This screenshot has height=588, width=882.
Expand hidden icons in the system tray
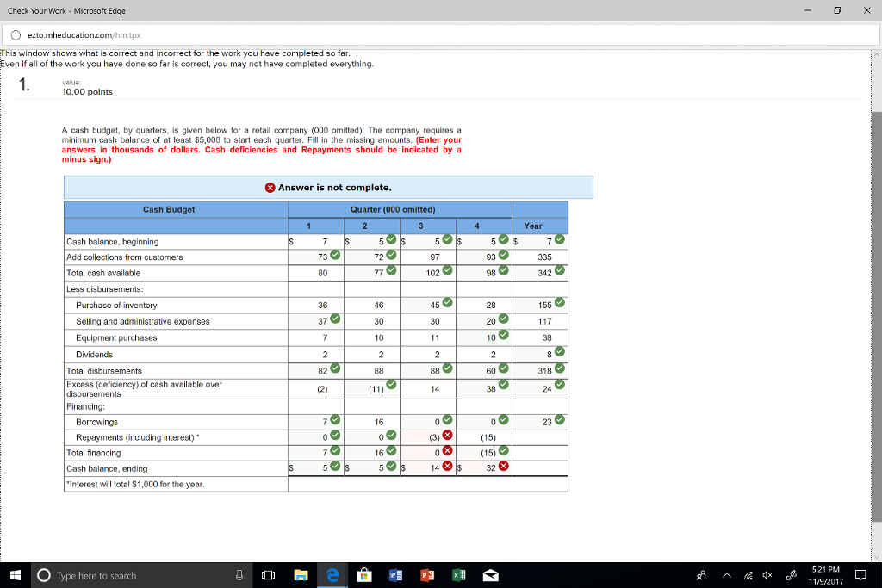(x=726, y=575)
